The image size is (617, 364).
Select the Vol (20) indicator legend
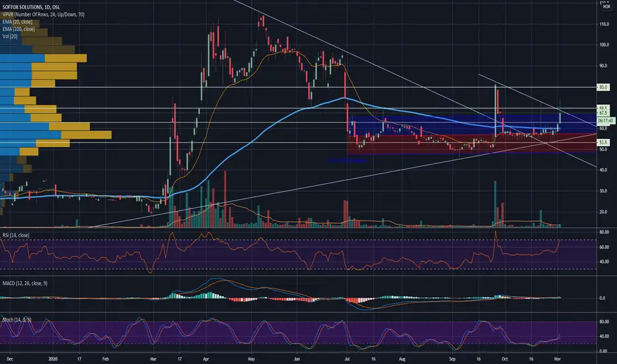(10, 36)
